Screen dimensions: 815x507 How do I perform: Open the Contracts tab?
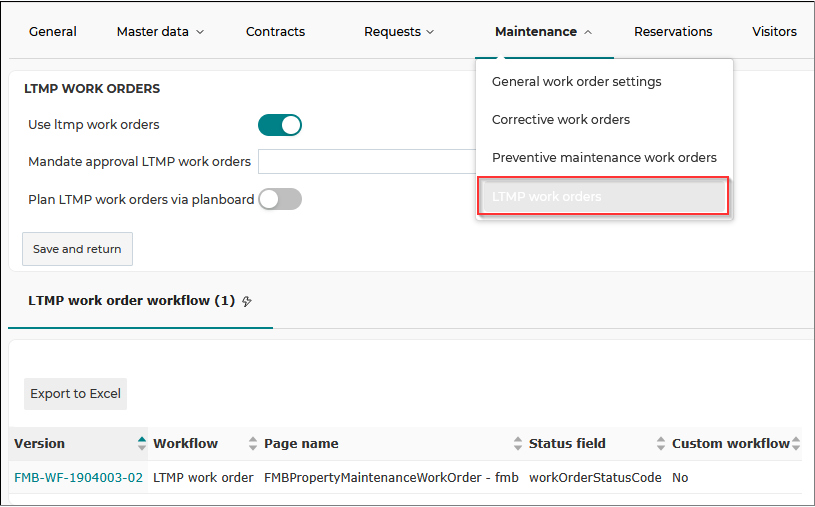click(x=275, y=32)
